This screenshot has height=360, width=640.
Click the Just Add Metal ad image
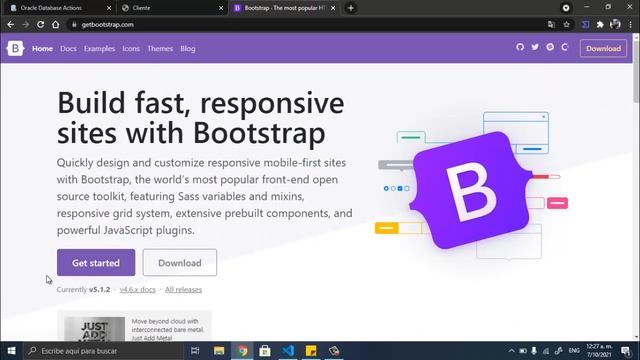pos(95,329)
